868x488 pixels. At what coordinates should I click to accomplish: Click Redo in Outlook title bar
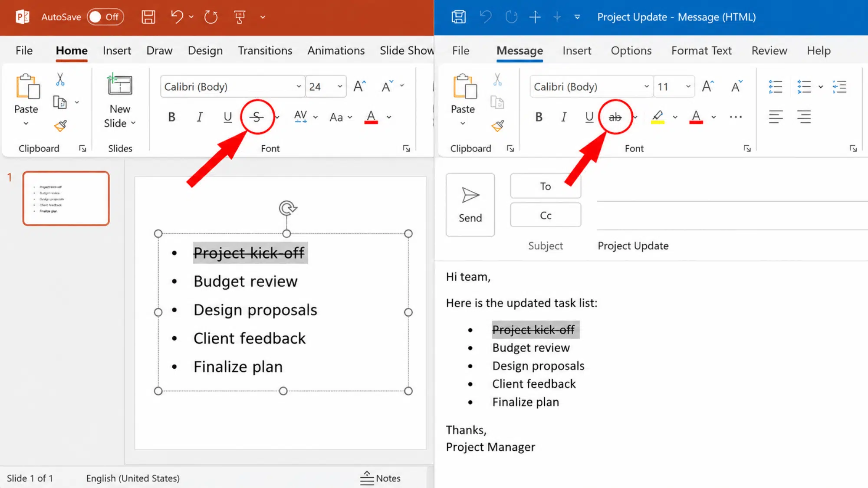(512, 17)
